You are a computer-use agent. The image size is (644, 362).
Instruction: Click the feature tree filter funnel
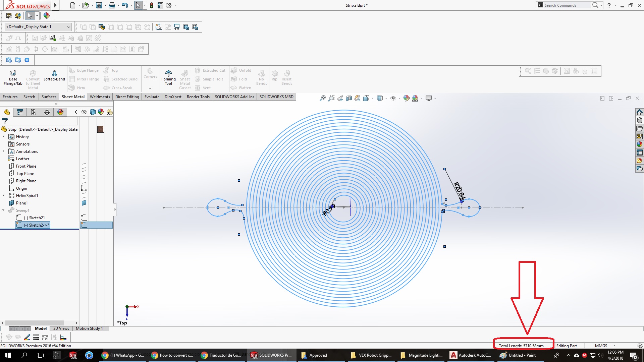point(5,121)
